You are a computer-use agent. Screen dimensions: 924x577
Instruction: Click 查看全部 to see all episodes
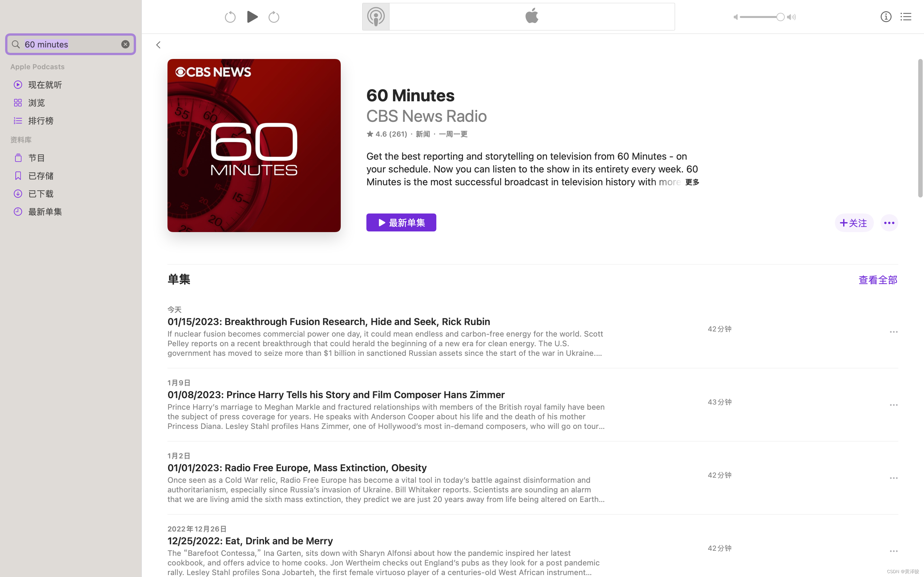pyautogui.click(x=877, y=280)
